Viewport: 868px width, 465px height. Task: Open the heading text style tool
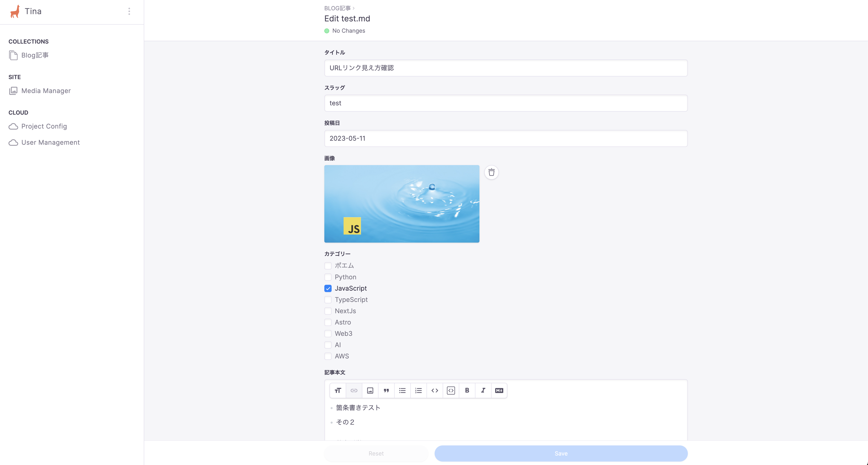338,391
